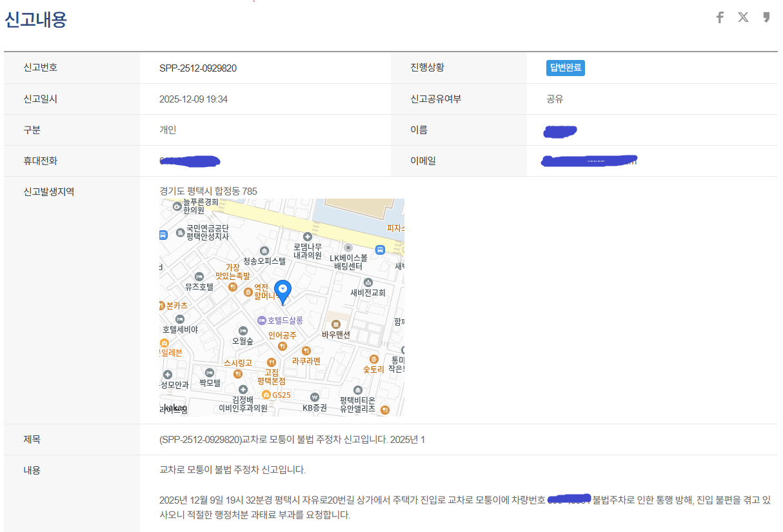This screenshot has height=532, width=783.
Task: Share this report on X
Action: (743, 17)
